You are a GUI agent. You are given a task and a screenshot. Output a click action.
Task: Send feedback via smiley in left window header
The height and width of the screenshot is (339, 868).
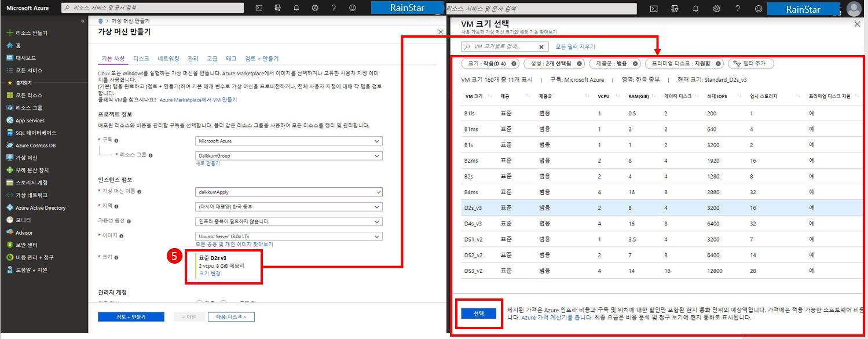(353, 9)
